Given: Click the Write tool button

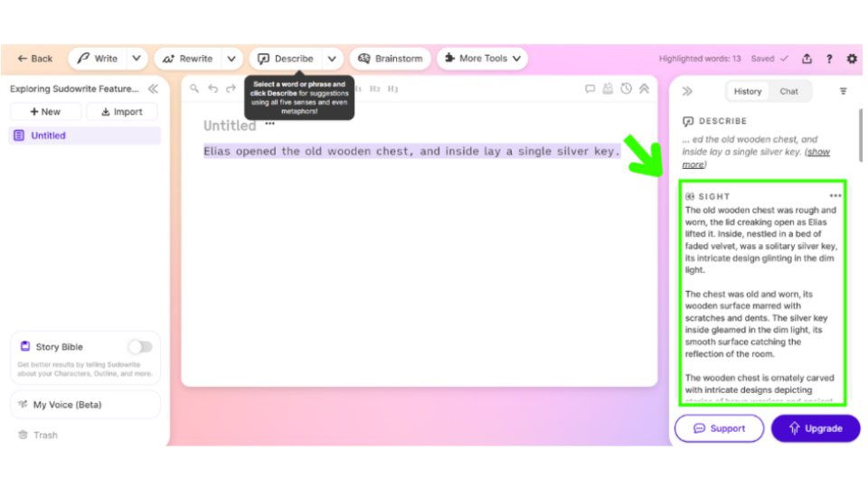Looking at the screenshot, I should (98, 59).
